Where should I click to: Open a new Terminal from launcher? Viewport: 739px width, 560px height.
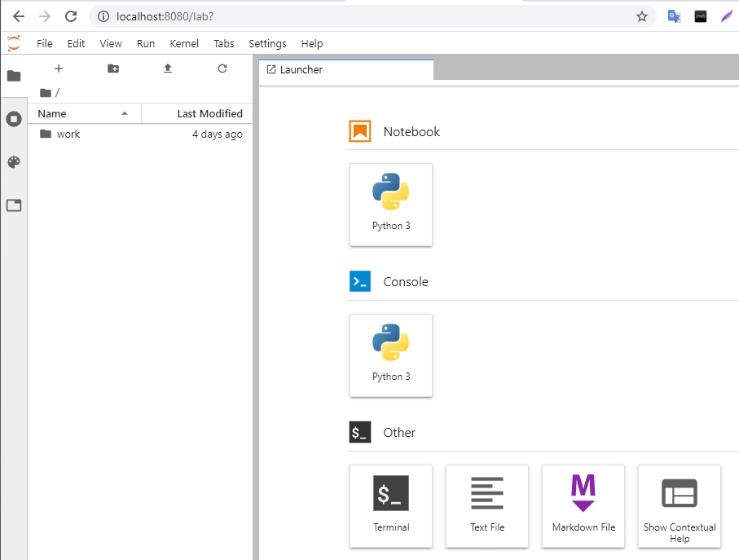click(x=391, y=506)
